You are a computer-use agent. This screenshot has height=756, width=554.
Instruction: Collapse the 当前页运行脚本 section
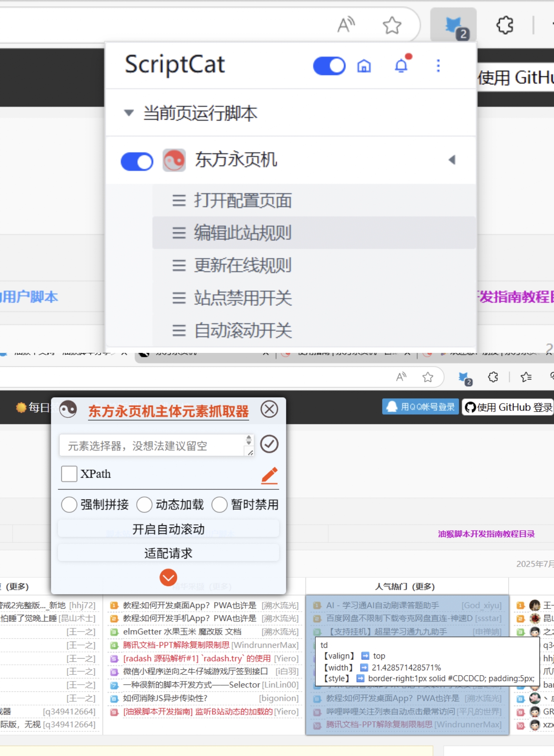pyautogui.click(x=129, y=113)
